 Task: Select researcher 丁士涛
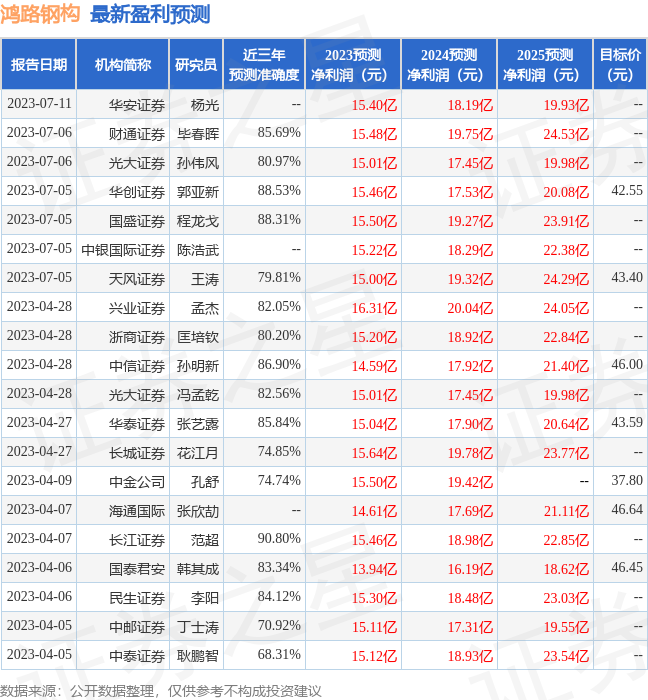198,628
